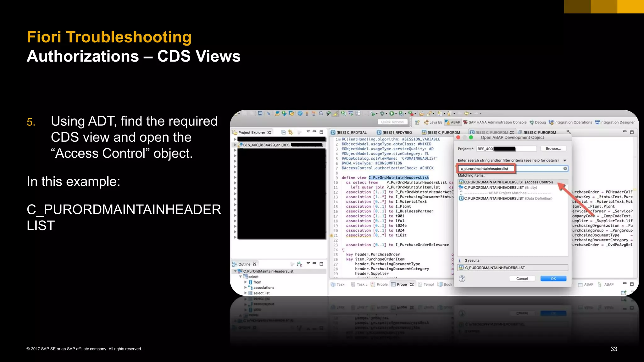
Task: Open the Problems view tab
Action: (379, 284)
